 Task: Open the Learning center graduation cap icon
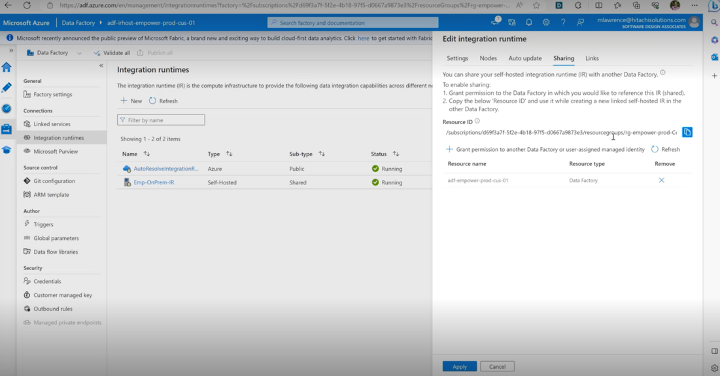6,150
